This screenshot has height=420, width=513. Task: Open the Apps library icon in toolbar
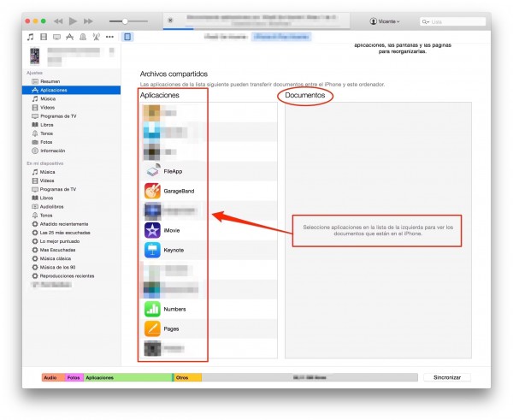click(x=70, y=37)
